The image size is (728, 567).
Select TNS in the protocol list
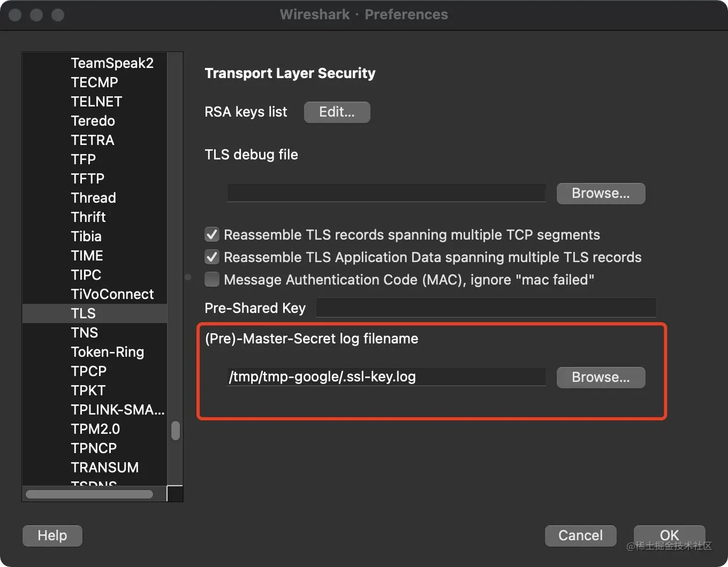95,333
